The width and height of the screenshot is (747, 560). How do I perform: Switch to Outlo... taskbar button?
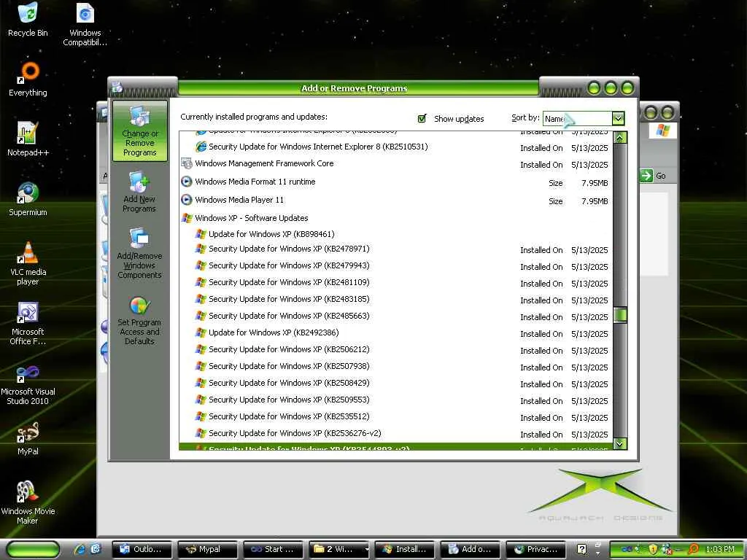(142, 549)
